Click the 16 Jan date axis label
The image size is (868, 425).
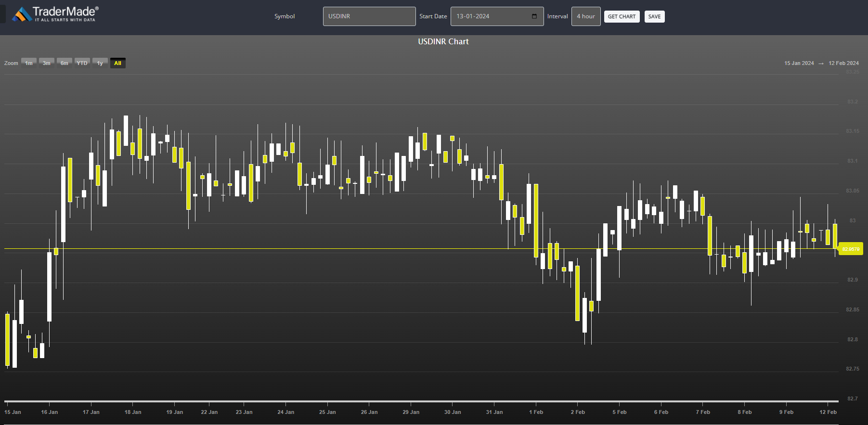point(49,412)
